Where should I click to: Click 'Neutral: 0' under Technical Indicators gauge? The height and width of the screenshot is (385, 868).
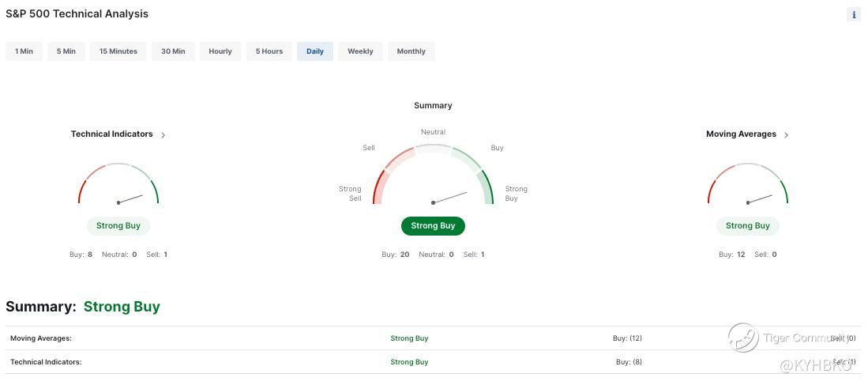tap(119, 255)
